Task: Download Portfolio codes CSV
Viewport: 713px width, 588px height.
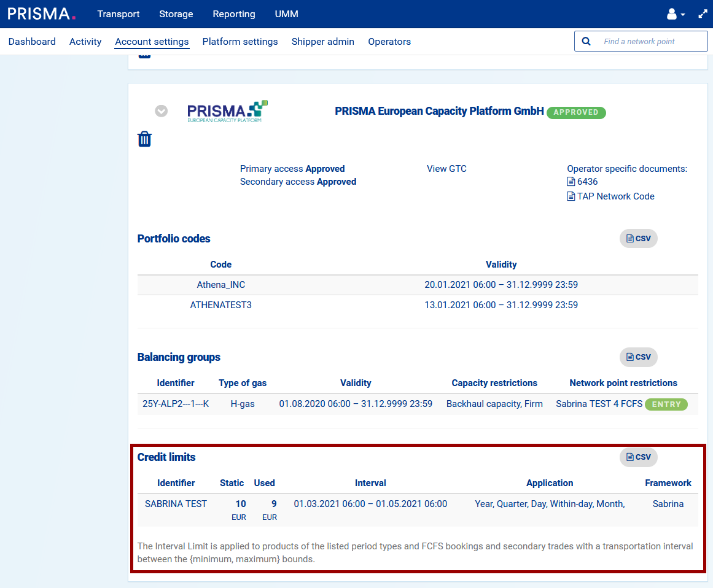Action: [x=638, y=239]
